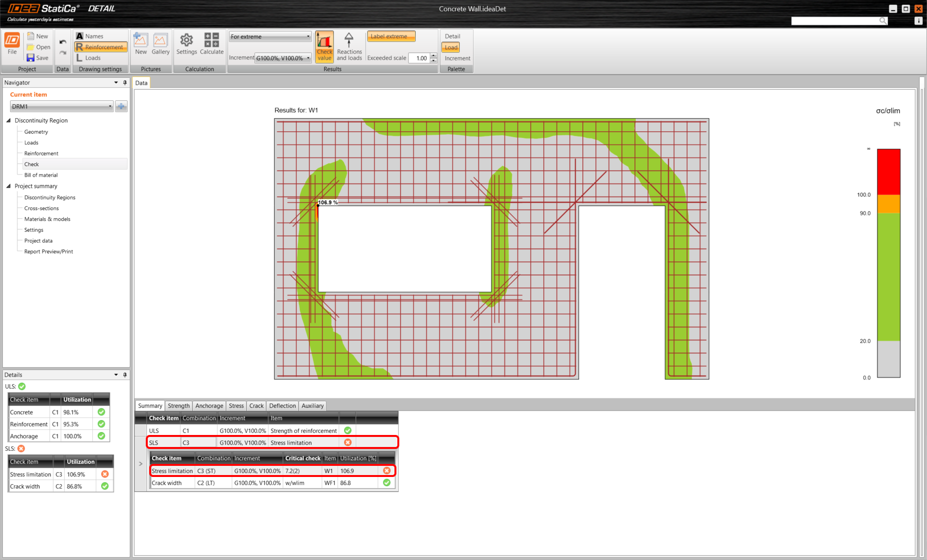The image size is (927, 560).
Task: Toggle Reinforcement drawing setting
Action: [100, 47]
